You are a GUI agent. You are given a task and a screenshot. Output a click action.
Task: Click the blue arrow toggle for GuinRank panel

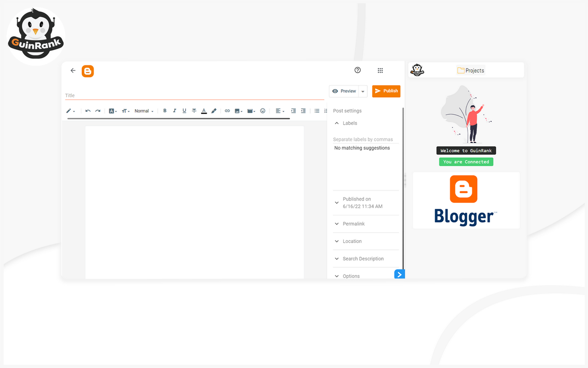(x=400, y=274)
